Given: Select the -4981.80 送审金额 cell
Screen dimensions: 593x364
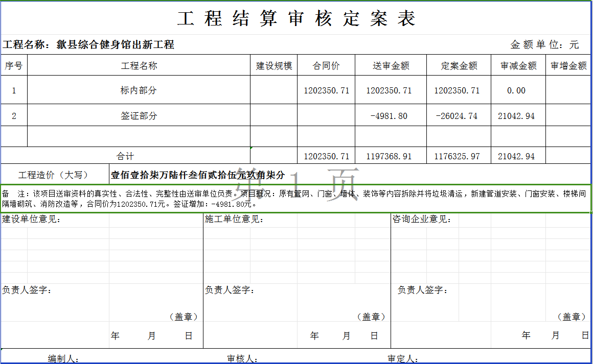Looking at the screenshot, I should (391, 116).
